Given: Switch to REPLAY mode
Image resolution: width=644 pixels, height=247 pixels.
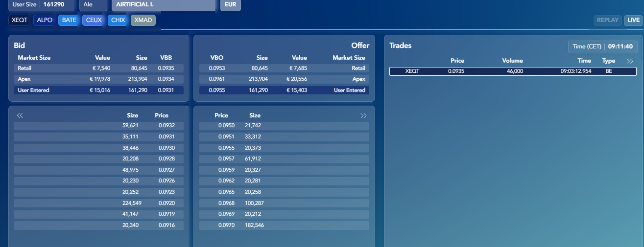Looking at the screenshot, I should 607,20.
